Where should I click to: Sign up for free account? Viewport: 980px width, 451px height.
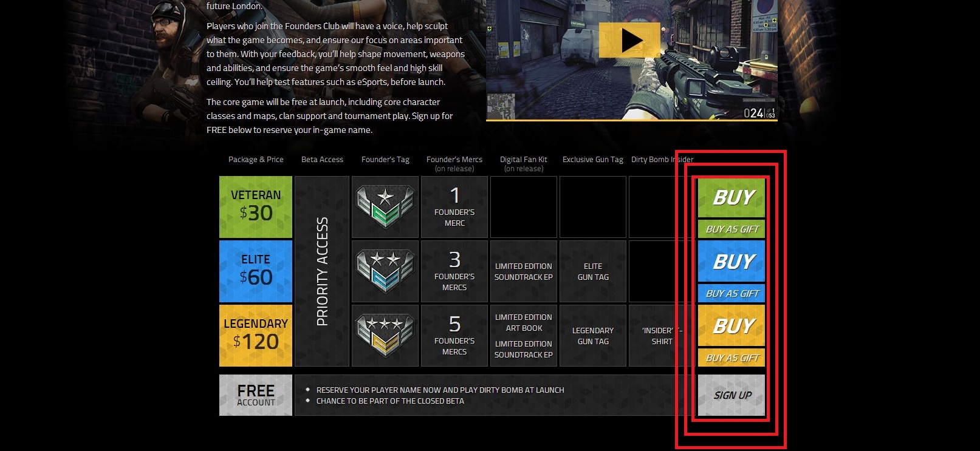pos(732,395)
